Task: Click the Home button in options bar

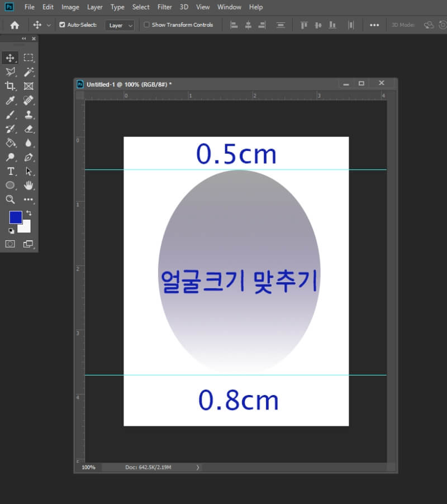Action: click(15, 25)
